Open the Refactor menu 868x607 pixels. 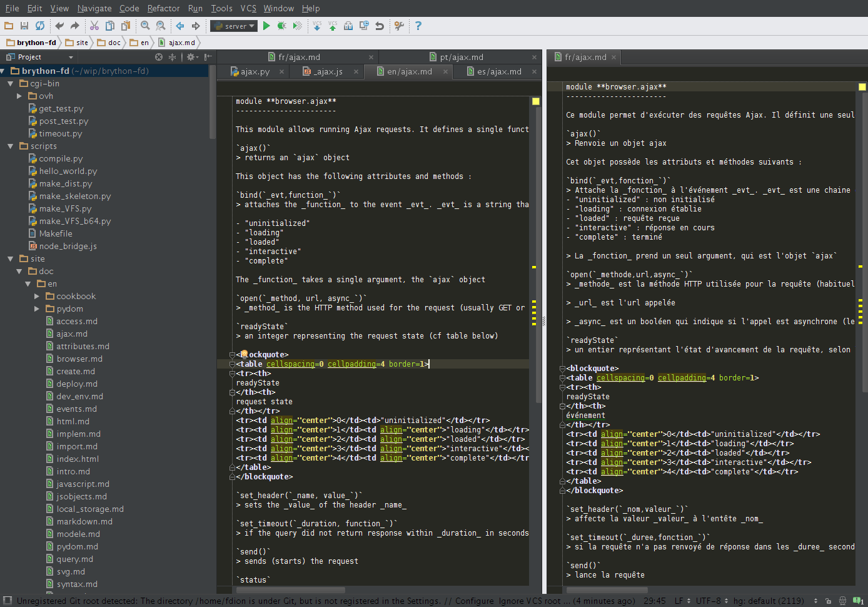(163, 8)
